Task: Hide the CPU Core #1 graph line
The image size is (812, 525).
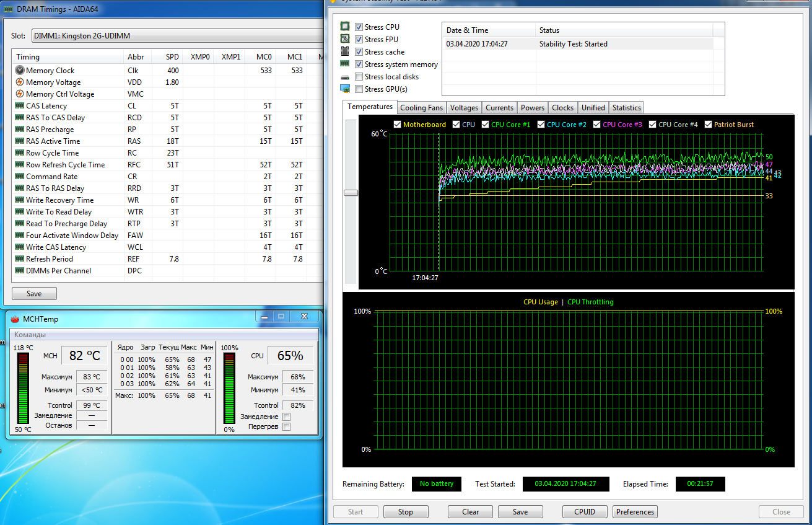Action: point(486,125)
